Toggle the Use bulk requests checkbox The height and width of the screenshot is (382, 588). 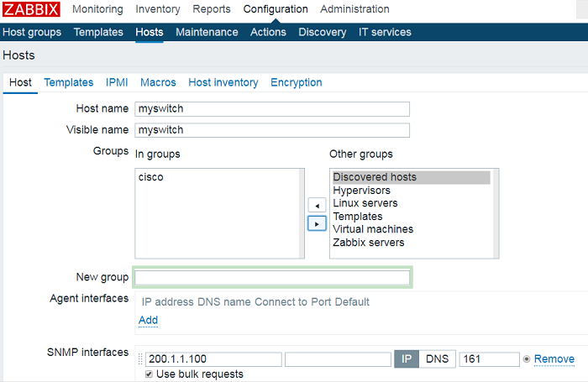tap(149, 374)
